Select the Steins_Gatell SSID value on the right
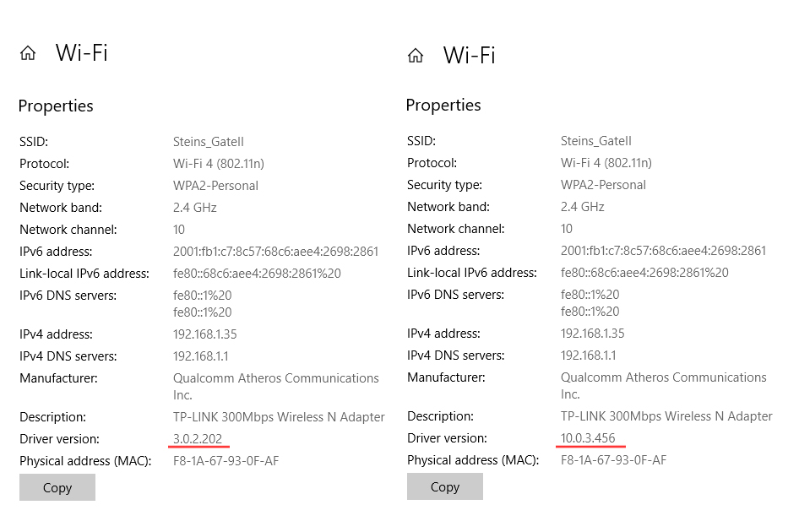799x532 pixels. pos(595,140)
